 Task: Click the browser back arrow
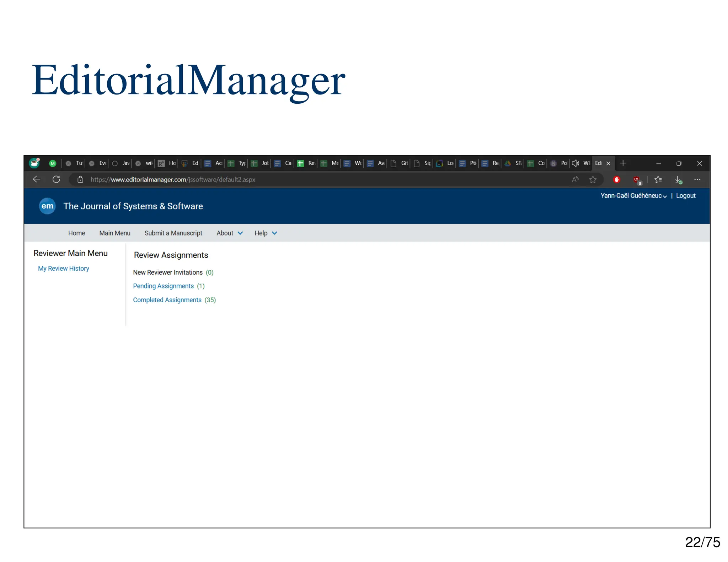(37, 179)
